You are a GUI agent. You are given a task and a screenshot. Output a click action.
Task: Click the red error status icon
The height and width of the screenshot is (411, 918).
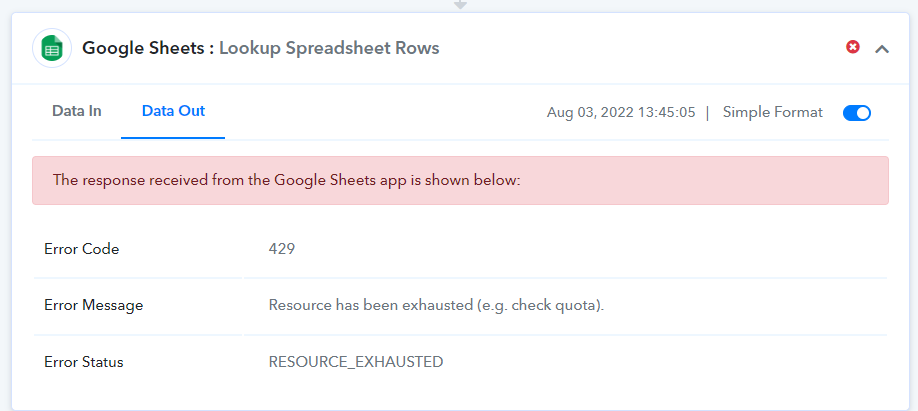[853, 47]
